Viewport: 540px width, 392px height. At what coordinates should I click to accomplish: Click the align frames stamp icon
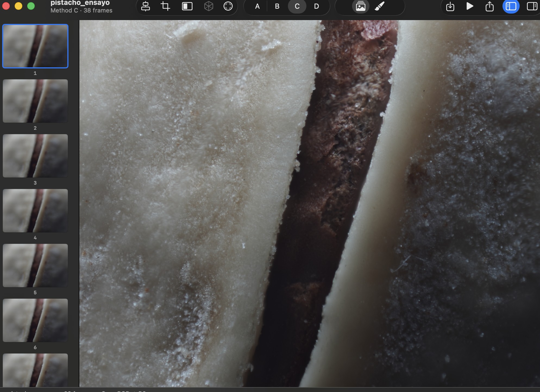click(146, 6)
